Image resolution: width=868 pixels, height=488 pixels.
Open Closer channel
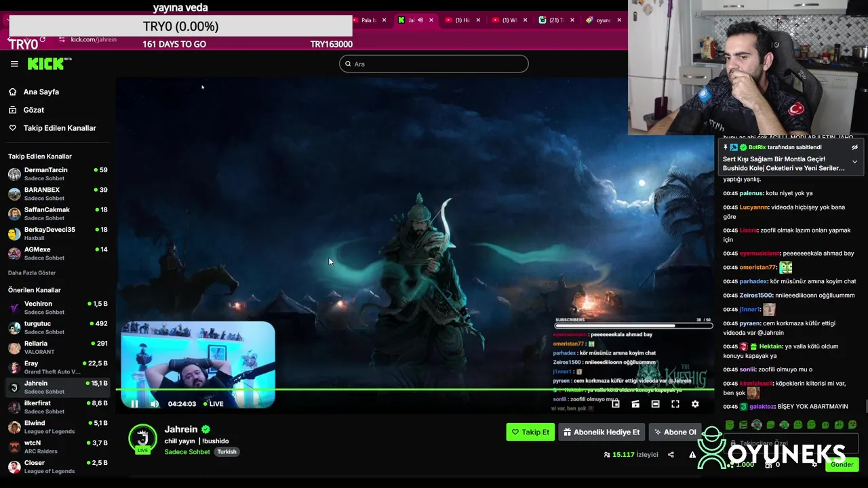[x=58, y=466]
